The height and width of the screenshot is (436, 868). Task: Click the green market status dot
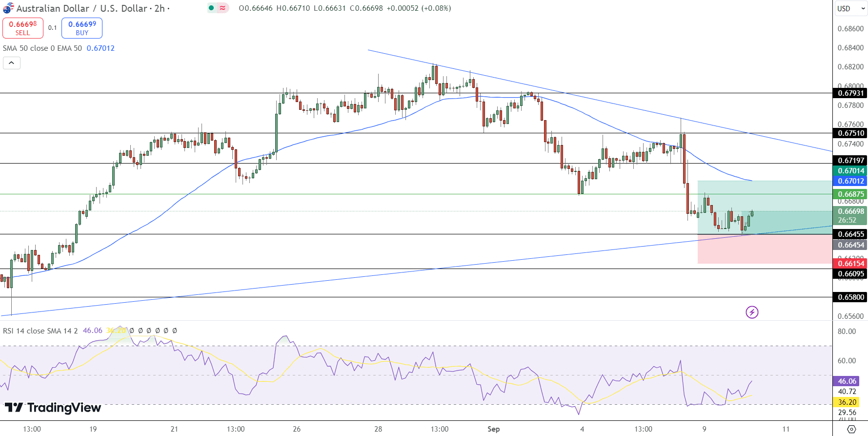[x=211, y=8]
